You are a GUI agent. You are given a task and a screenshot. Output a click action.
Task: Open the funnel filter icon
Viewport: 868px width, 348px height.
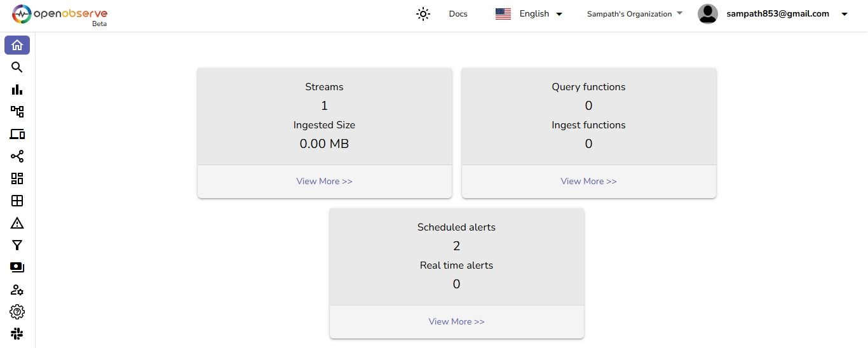point(17,245)
